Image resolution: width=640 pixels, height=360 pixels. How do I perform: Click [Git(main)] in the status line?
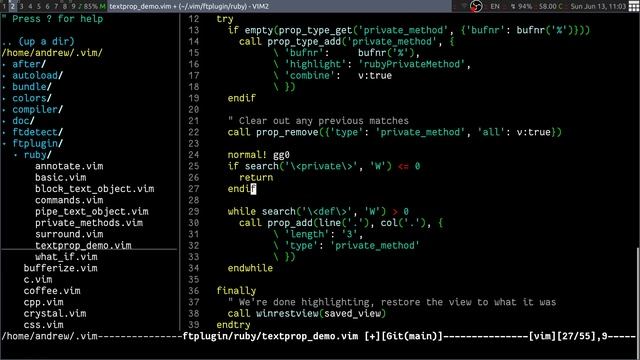click(x=412, y=336)
